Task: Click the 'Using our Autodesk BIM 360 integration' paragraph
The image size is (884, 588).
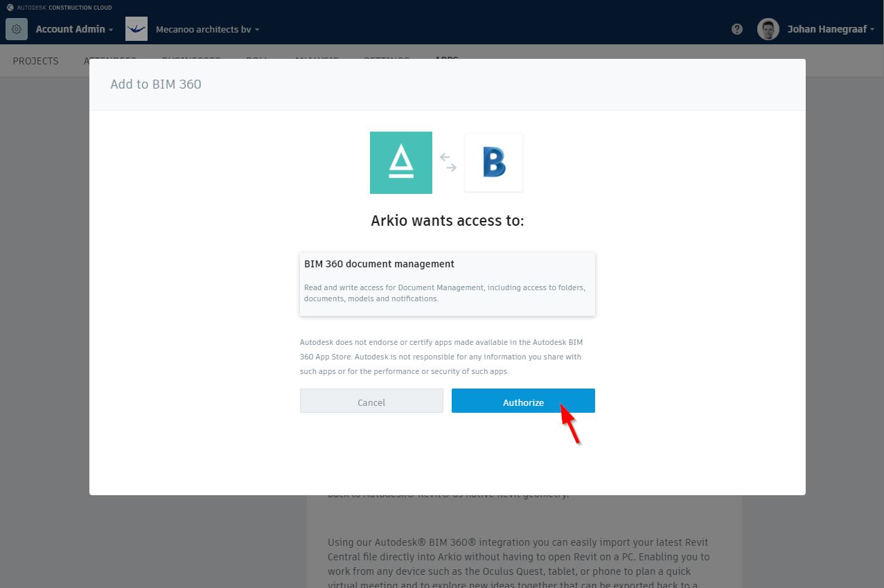Action: 518,562
